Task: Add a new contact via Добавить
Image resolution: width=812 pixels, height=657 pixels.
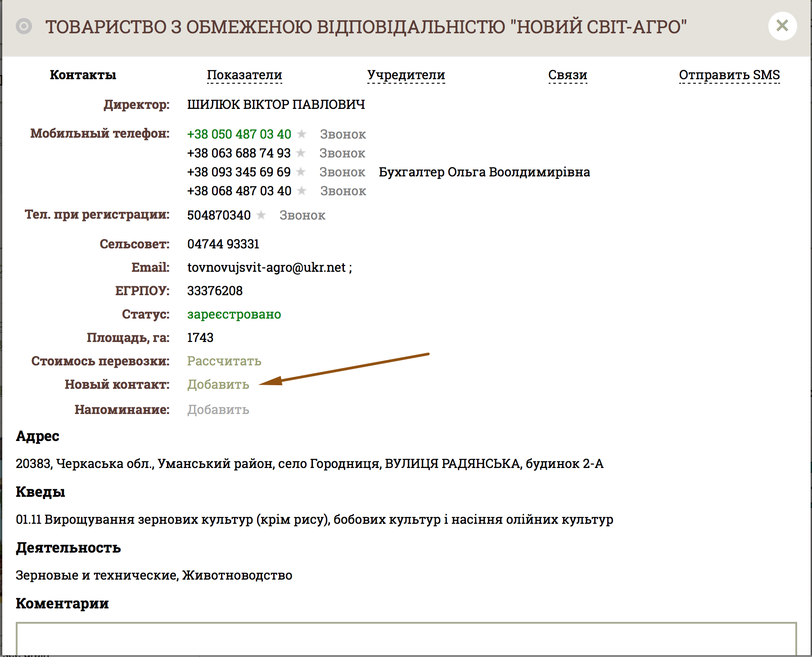Action: click(x=218, y=384)
